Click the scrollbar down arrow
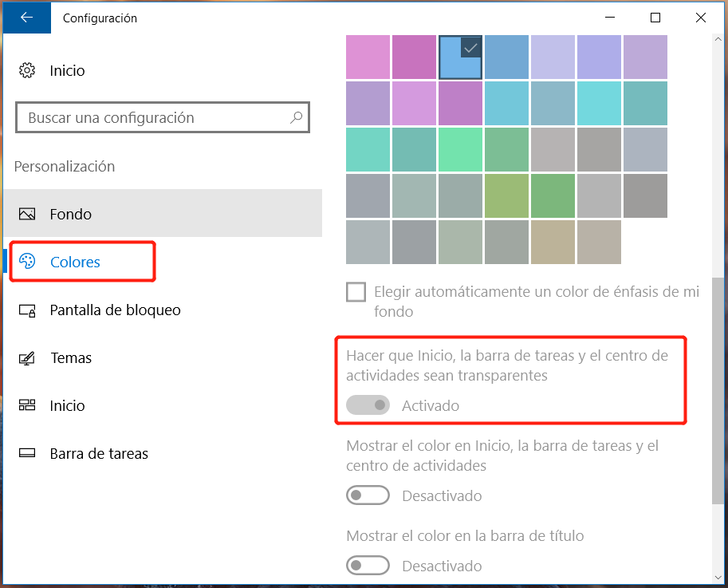 coord(719,576)
